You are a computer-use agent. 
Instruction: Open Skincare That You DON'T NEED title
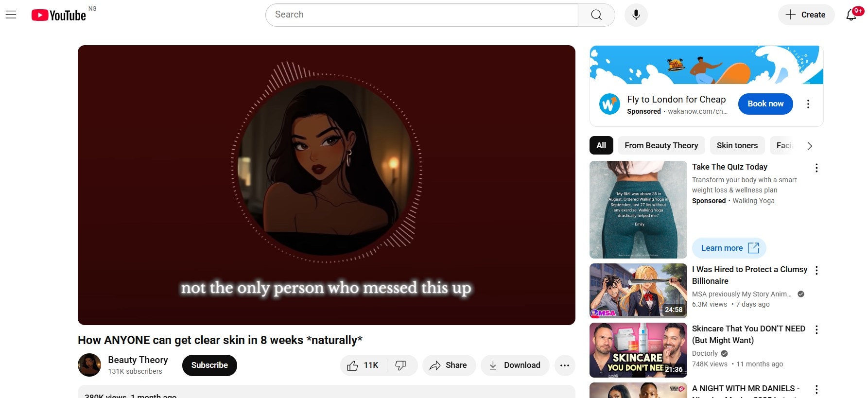tap(748, 334)
